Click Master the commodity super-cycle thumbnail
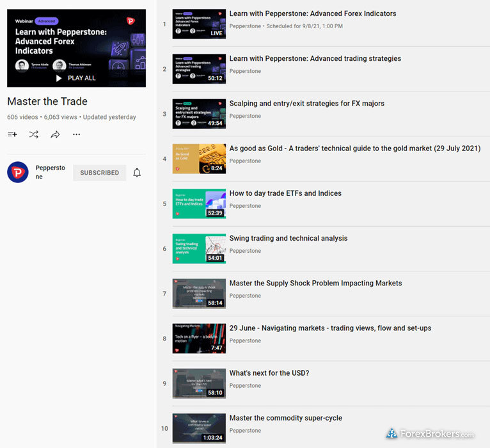The image size is (490, 448). coord(199,428)
